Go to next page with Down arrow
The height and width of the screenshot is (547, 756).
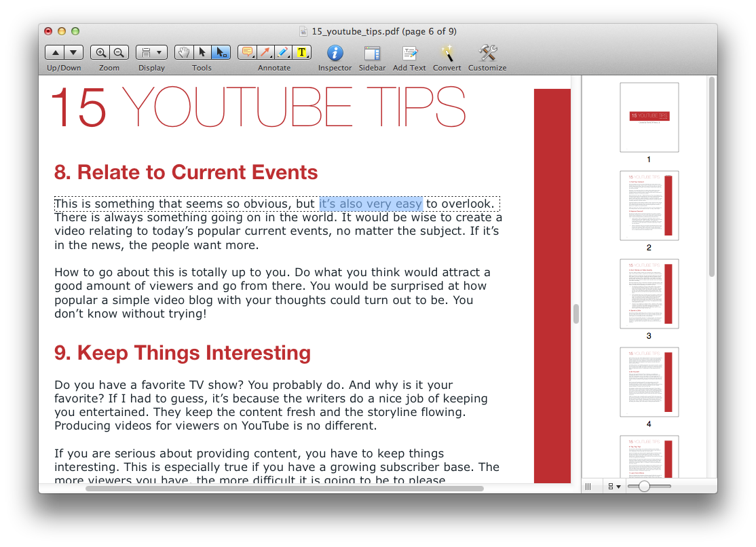click(x=74, y=52)
